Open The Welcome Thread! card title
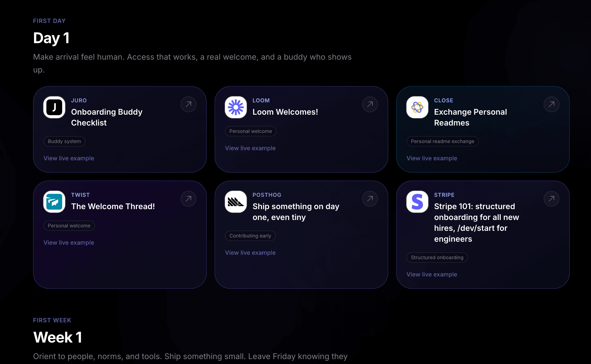This screenshot has height=364, width=591. tap(113, 206)
